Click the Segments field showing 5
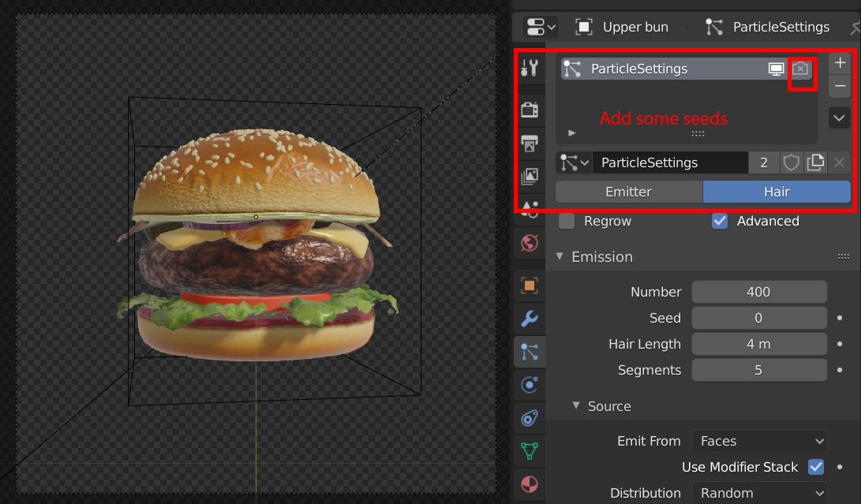 coord(759,370)
